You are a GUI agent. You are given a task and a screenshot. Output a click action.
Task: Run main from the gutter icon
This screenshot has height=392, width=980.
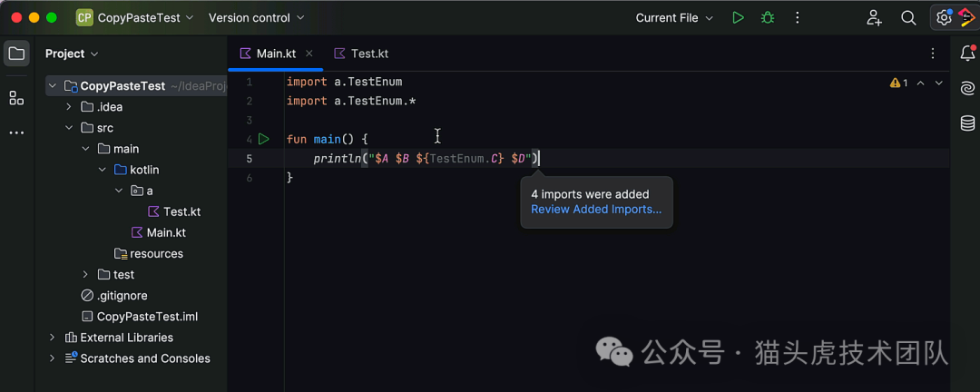pos(263,139)
